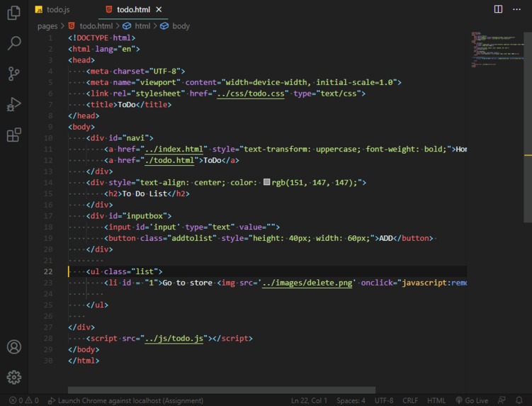Follow the ./todo.html link
Image resolution: width=532 pixels, height=406 pixels.
click(169, 160)
